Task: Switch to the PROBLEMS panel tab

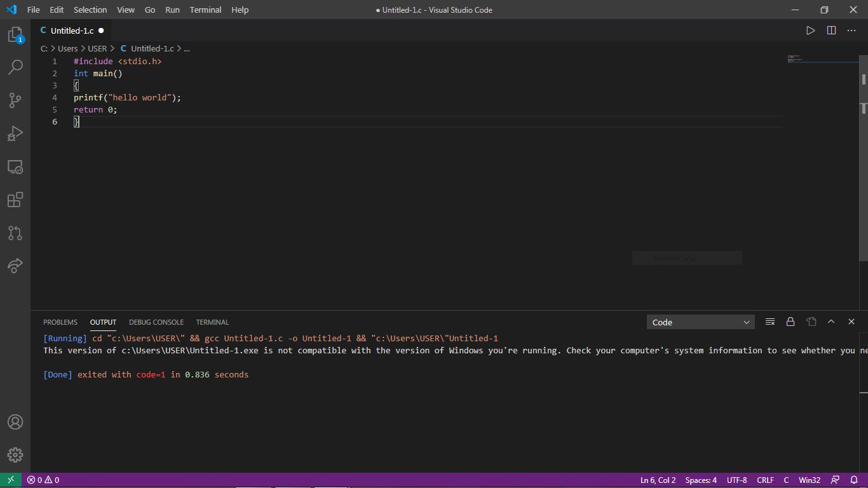Action: pyautogui.click(x=60, y=322)
